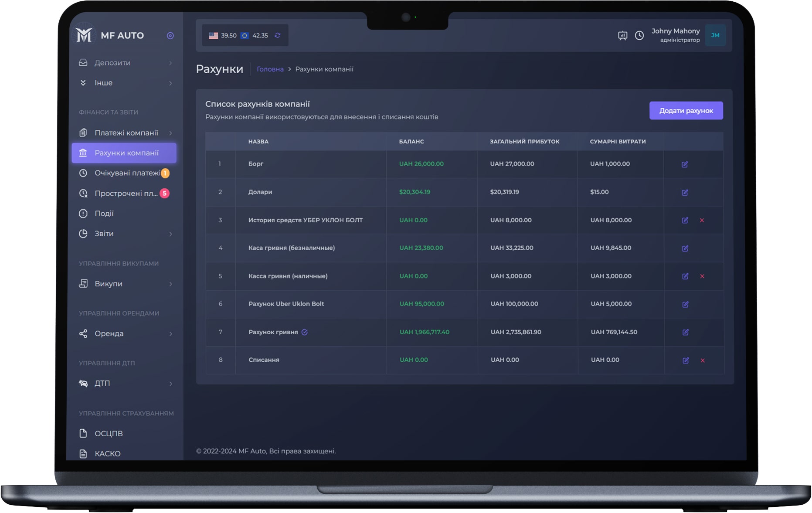Refresh currency exchange rates

pyautogui.click(x=278, y=35)
